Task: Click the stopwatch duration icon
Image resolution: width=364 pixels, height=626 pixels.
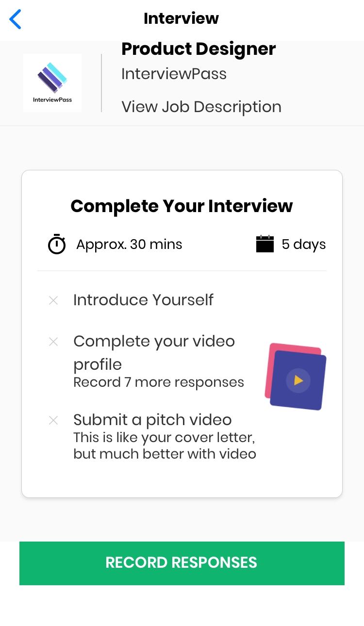Action: [x=57, y=244]
